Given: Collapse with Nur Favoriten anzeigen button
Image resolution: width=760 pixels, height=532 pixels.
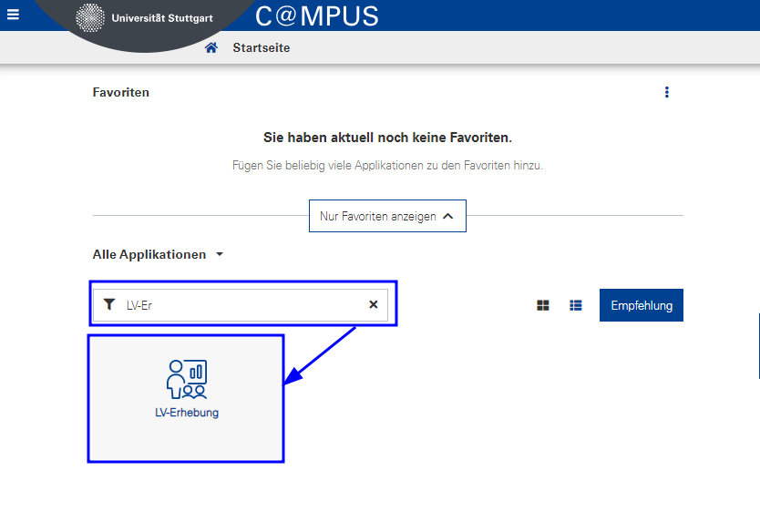Looking at the screenshot, I should click(388, 216).
